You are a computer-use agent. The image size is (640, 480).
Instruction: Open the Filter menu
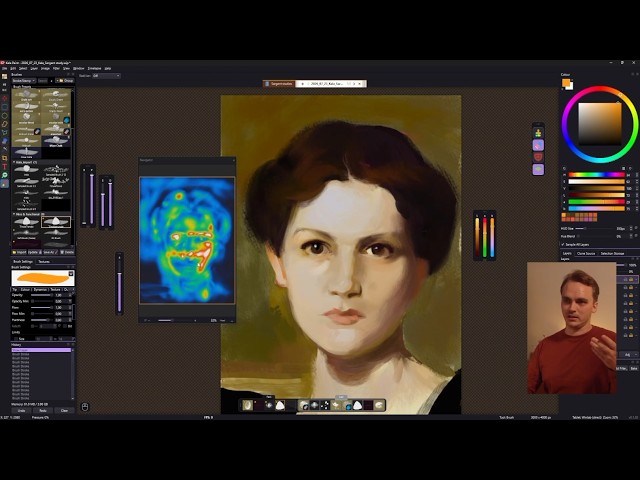click(x=56, y=69)
